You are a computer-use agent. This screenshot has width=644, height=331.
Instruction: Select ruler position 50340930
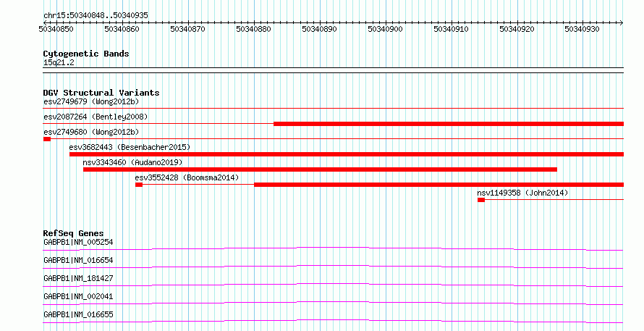(582, 29)
